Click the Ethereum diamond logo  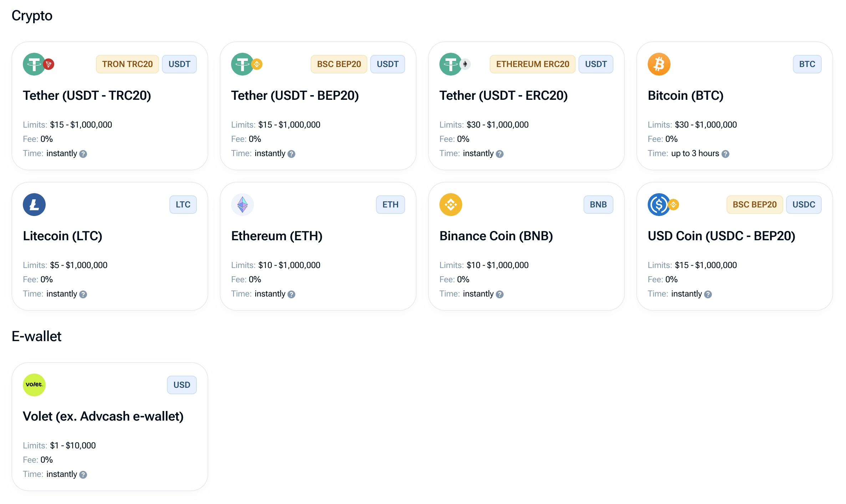coord(243,205)
